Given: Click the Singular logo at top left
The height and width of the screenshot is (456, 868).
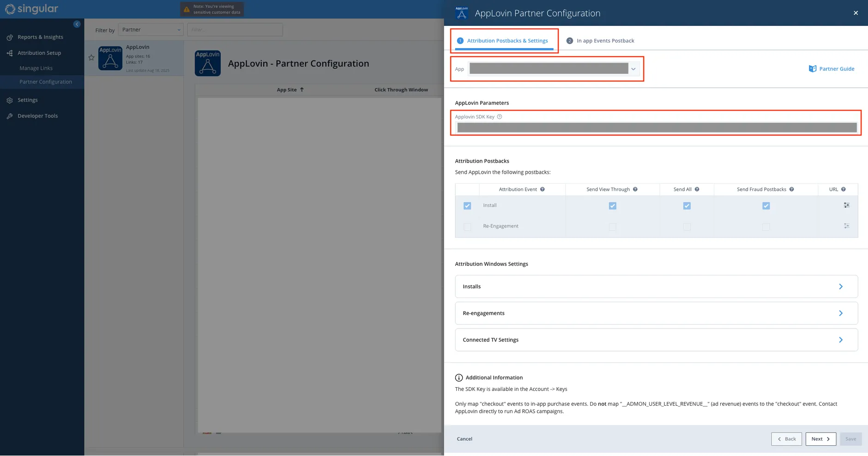Looking at the screenshot, I should (x=31, y=9).
